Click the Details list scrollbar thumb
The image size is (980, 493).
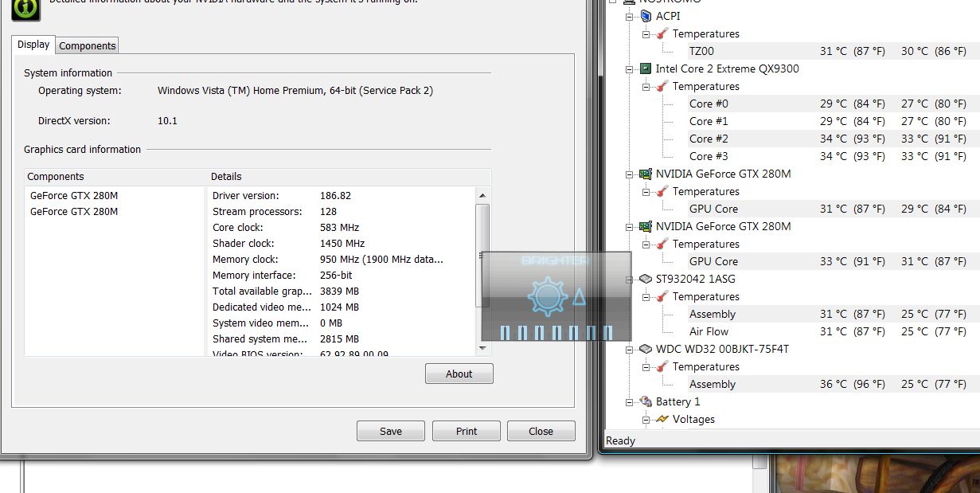pyautogui.click(x=482, y=256)
